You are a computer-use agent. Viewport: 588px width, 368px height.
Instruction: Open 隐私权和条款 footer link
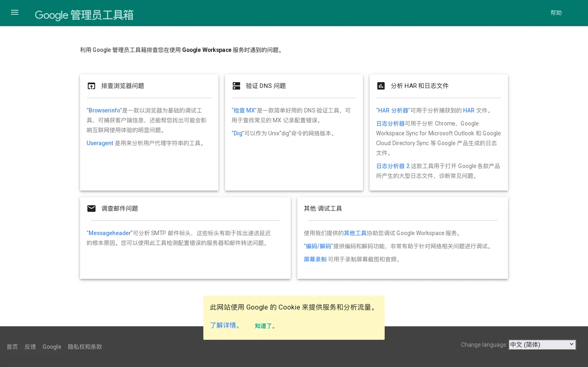[x=85, y=347]
